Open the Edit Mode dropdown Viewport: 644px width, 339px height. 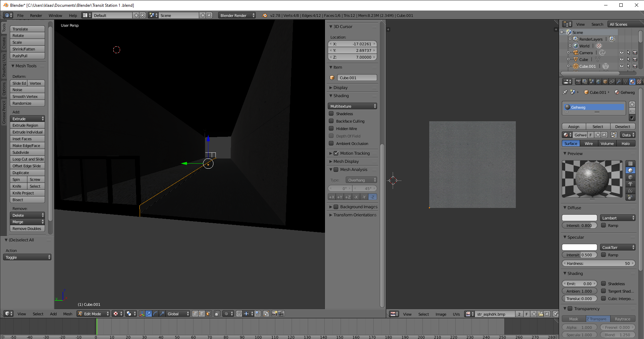(x=93, y=314)
